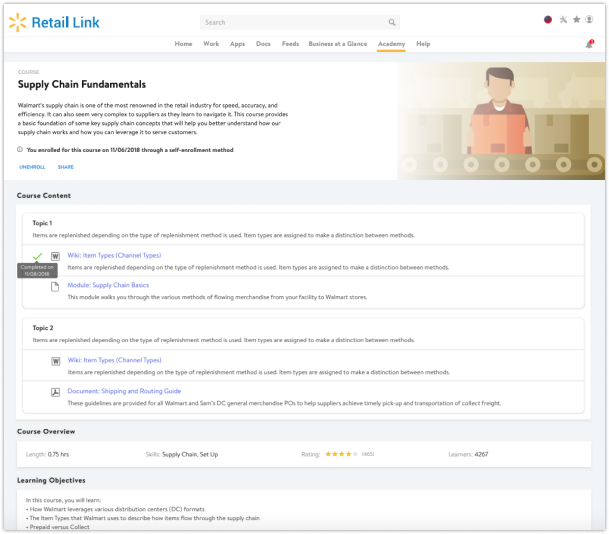Click the Length 0.75 hrs value
609x534 pixels.
[x=58, y=454]
